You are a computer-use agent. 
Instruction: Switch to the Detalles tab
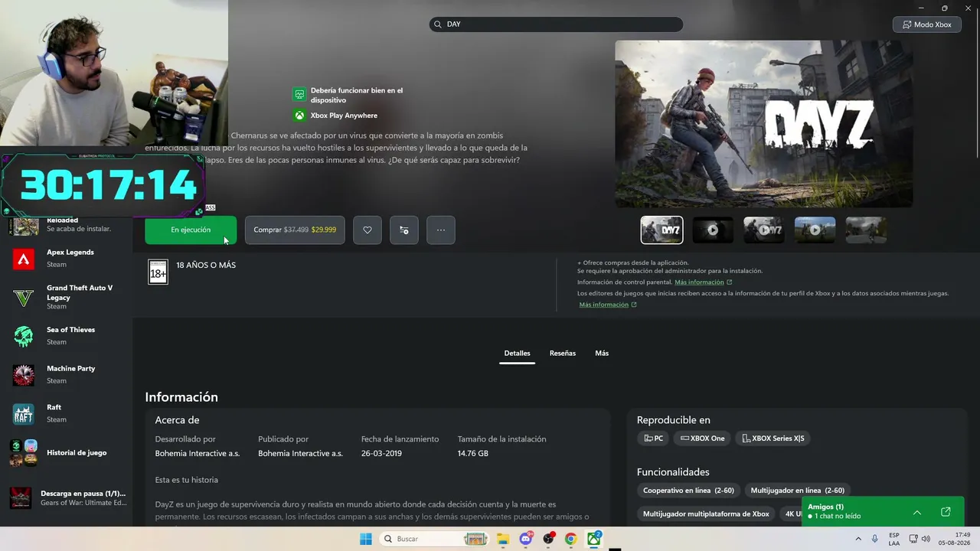(517, 354)
